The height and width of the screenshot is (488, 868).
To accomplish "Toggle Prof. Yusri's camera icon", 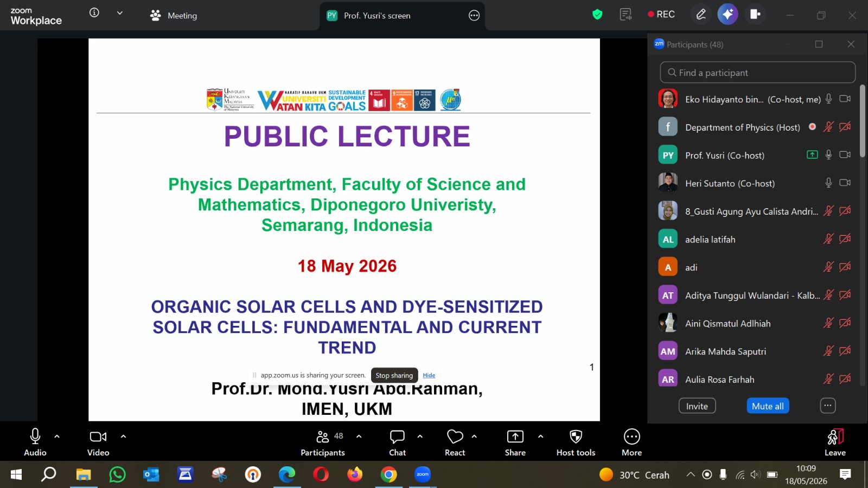I will (x=845, y=155).
